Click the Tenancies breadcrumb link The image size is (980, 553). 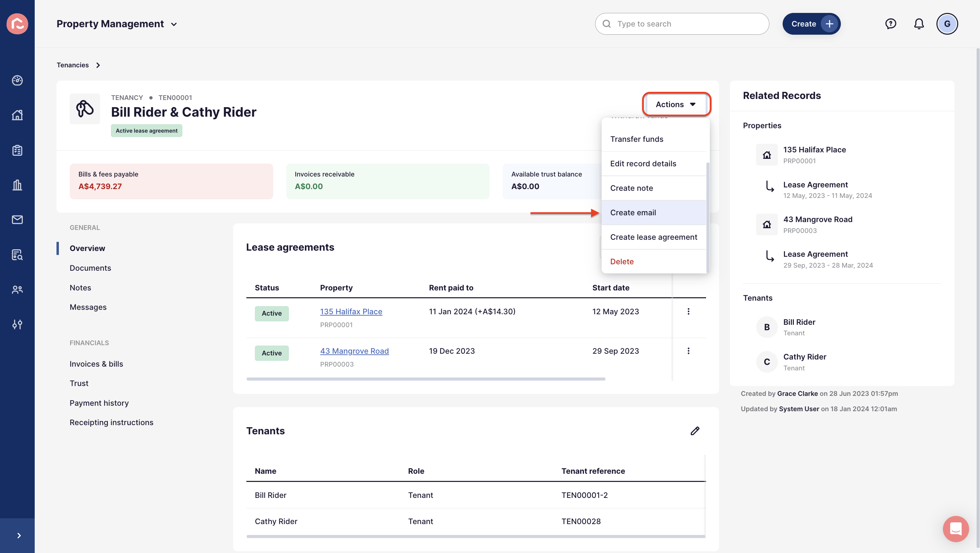pos(72,65)
